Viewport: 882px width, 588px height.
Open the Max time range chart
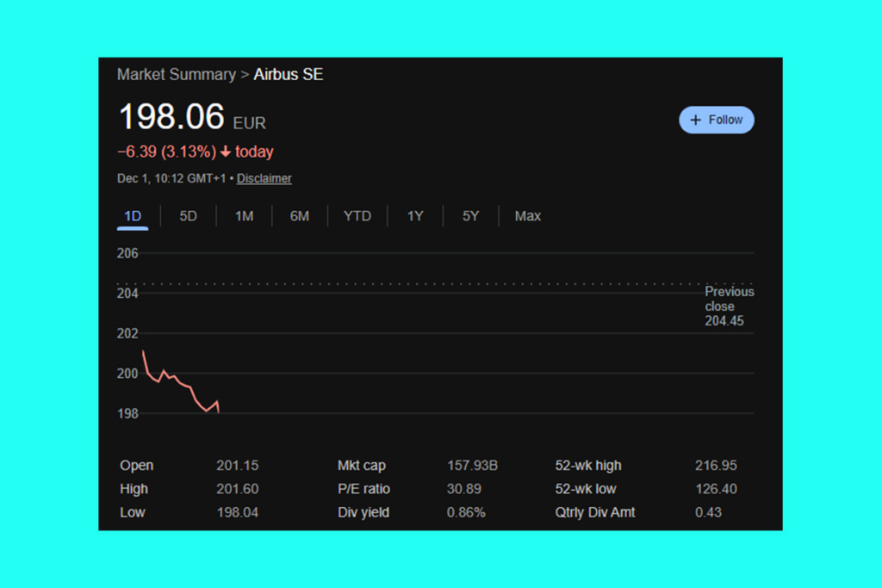pyautogui.click(x=527, y=216)
